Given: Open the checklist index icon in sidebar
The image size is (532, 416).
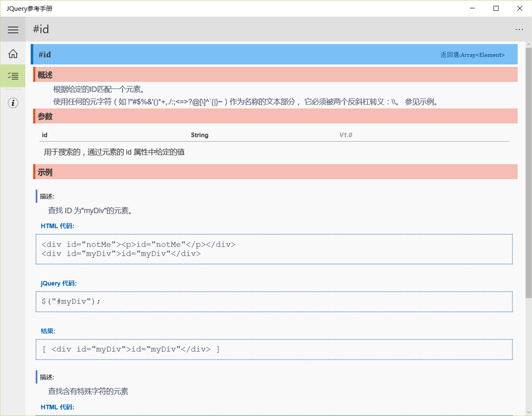Looking at the screenshot, I should tap(13, 75).
